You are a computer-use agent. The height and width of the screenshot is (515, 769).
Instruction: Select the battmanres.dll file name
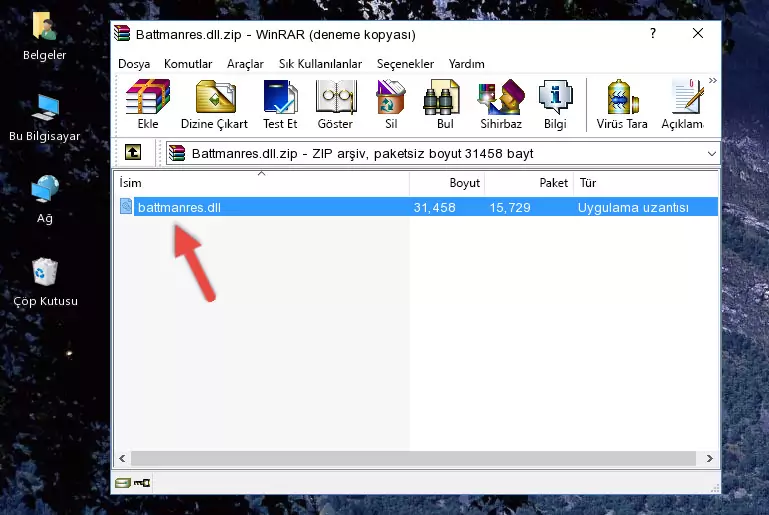[x=179, y=207]
